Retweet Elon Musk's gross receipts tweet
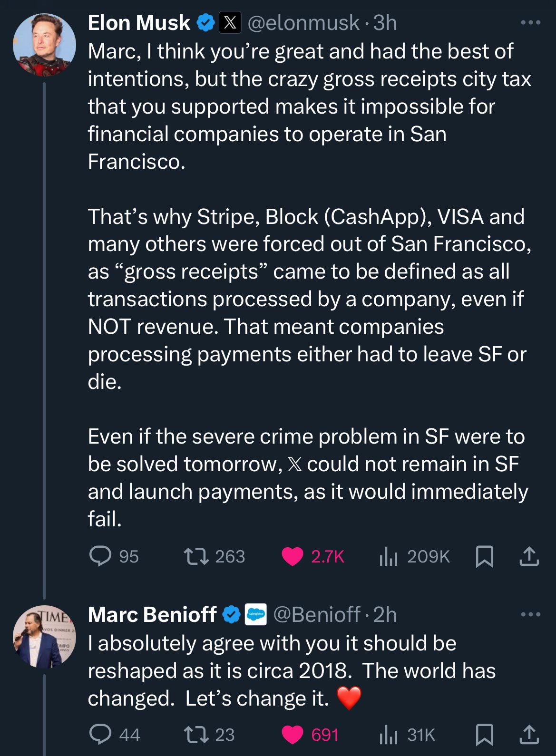 pyautogui.click(x=196, y=556)
